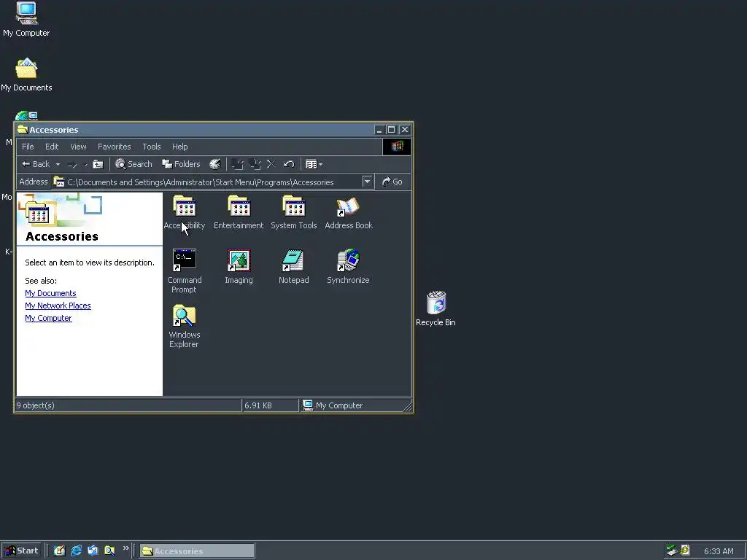Open the View menu
The height and width of the screenshot is (560, 747).
[x=78, y=147]
